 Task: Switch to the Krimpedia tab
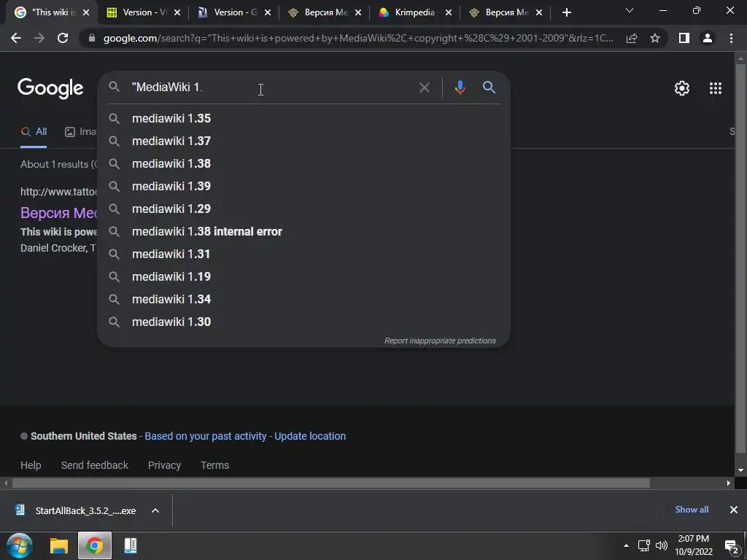coord(415,12)
